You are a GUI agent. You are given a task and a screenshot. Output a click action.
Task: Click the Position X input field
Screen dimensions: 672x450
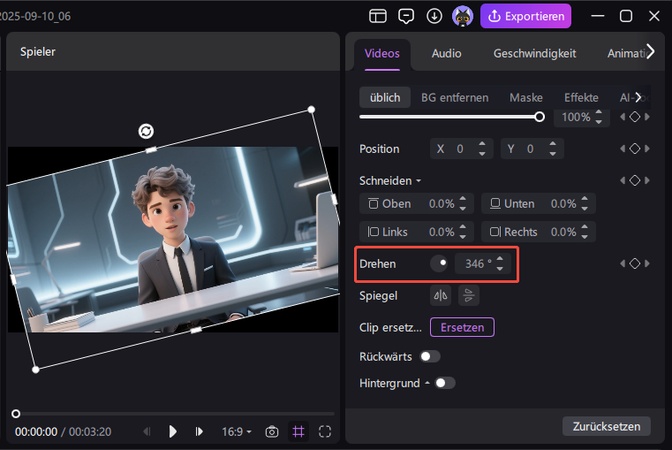click(461, 149)
